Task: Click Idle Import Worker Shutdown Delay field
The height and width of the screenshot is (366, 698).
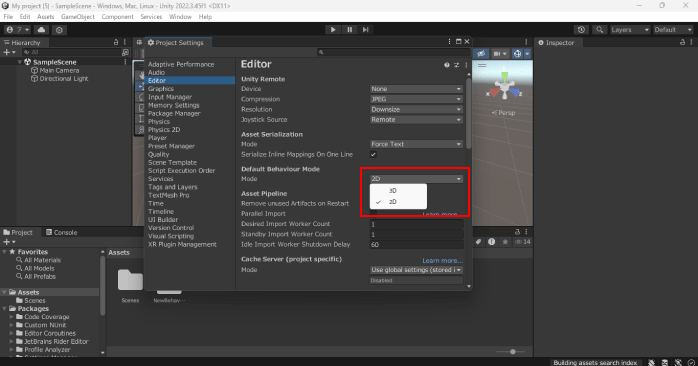Action: click(416, 244)
